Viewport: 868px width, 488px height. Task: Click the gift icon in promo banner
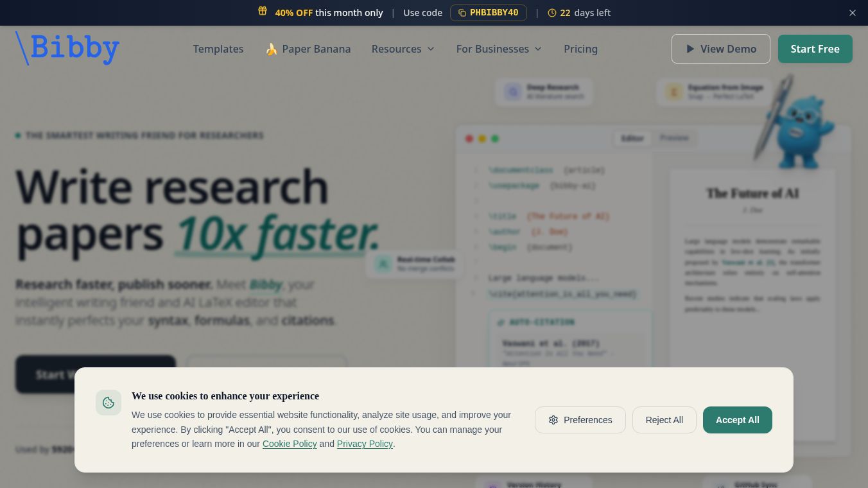pyautogui.click(x=263, y=11)
